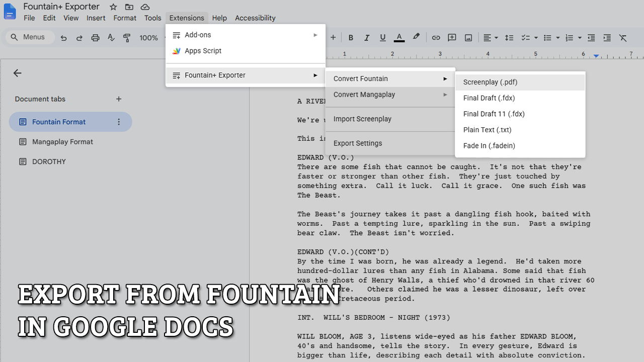The height and width of the screenshot is (362, 644).
Task: Add a new document tab
Action: tap(119, 99)
